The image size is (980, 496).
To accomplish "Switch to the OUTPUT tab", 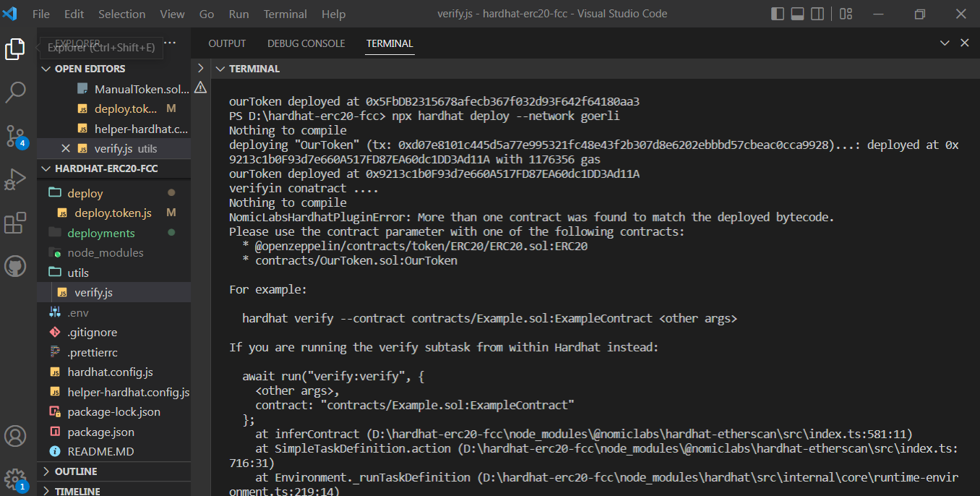I will coord(227,43).
